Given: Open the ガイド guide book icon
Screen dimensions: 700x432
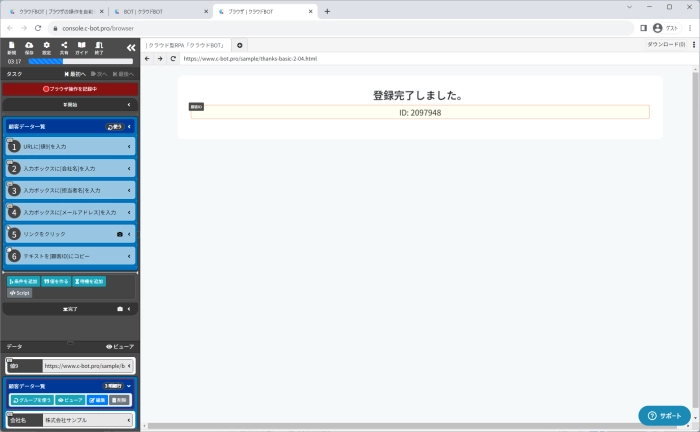Looking at the screenshot, I should click(81, 48).
